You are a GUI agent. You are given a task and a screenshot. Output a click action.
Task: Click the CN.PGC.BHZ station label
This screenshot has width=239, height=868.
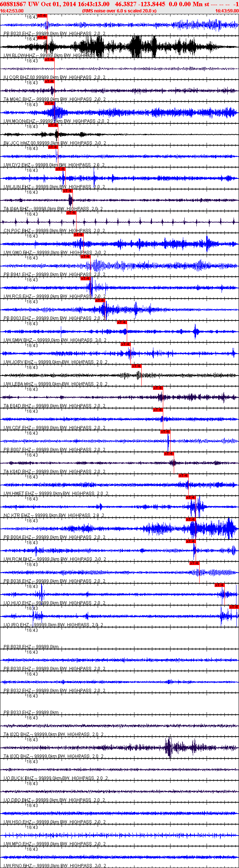(55, 231)
